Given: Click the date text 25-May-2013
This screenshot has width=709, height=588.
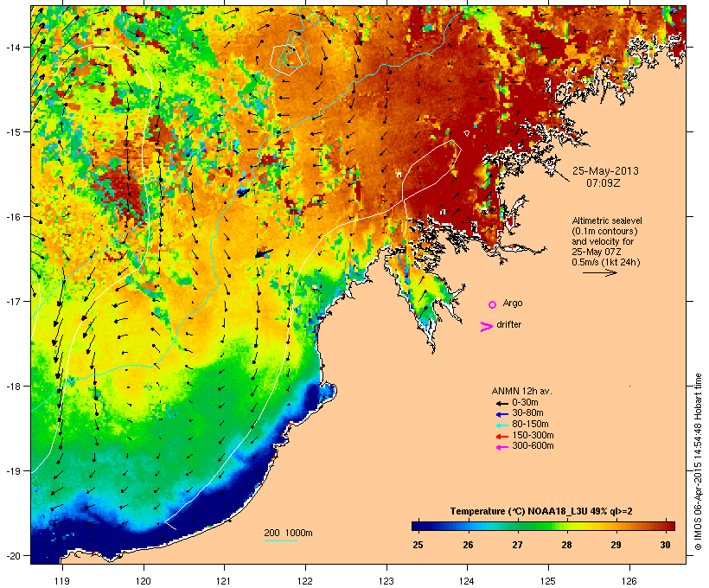Looking at the screenshot, I should [605, 171].
